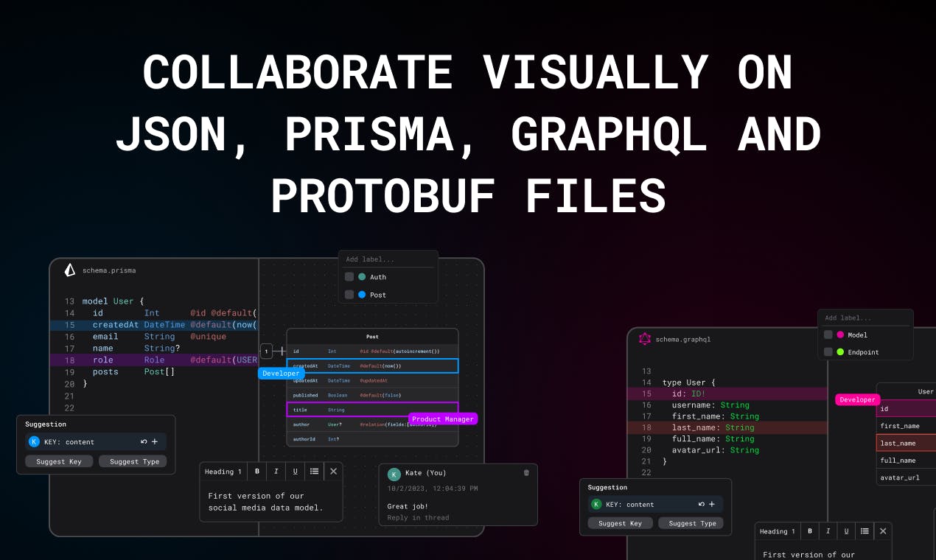
Task: Click Suggest Type in the GraphQL Suggestion box
Action: (691, 523)
